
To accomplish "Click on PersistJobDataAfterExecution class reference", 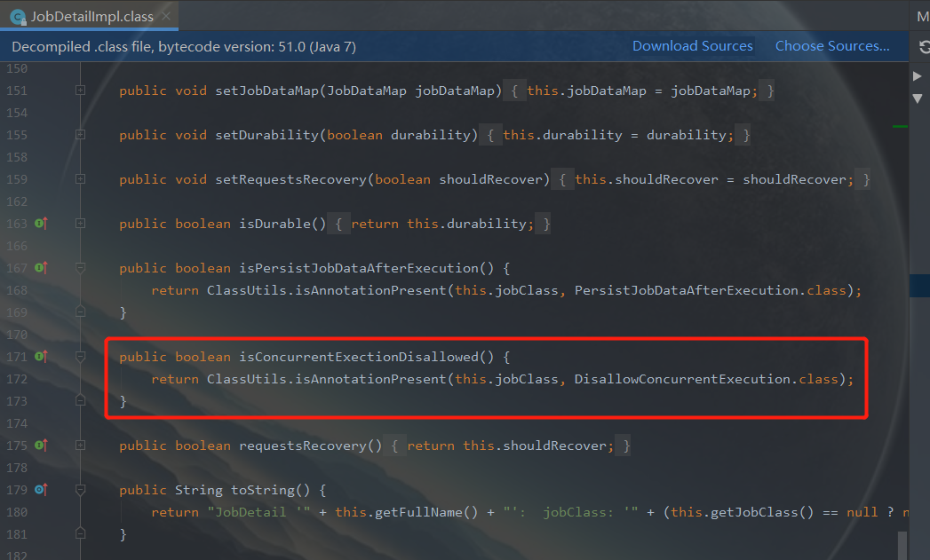I will (x=687, y=290).
